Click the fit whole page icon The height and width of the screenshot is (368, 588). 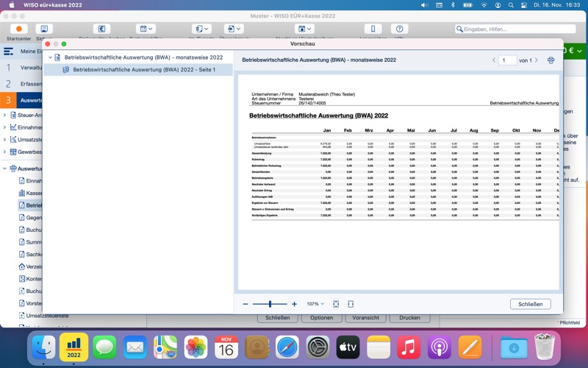point(336,304)
